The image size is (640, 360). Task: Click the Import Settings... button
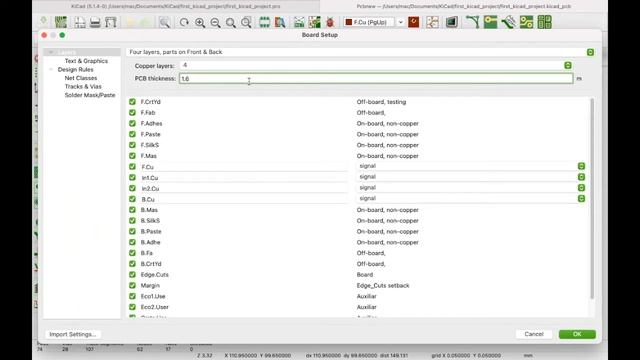tap(73, 334)
